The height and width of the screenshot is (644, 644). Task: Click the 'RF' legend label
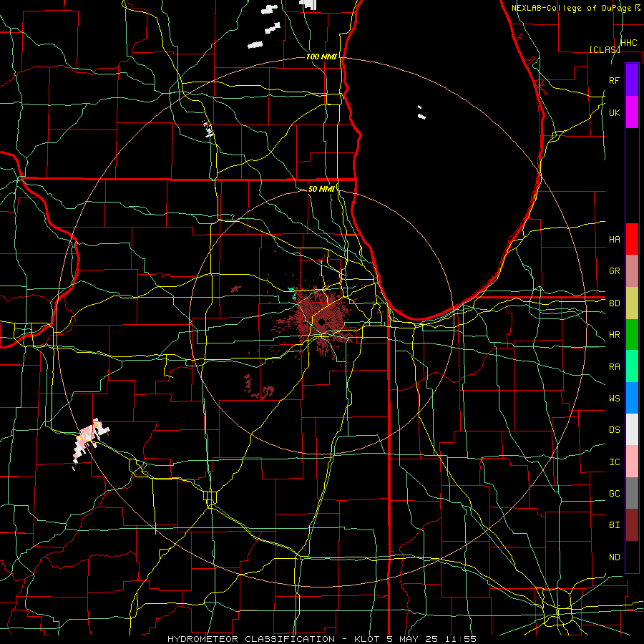coord(614,80)
